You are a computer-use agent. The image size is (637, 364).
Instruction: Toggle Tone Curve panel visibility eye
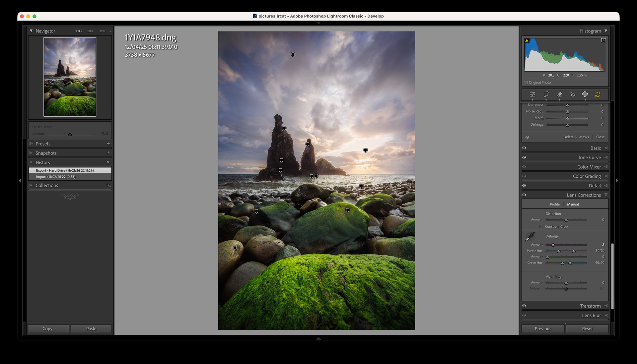click(524, 157)
